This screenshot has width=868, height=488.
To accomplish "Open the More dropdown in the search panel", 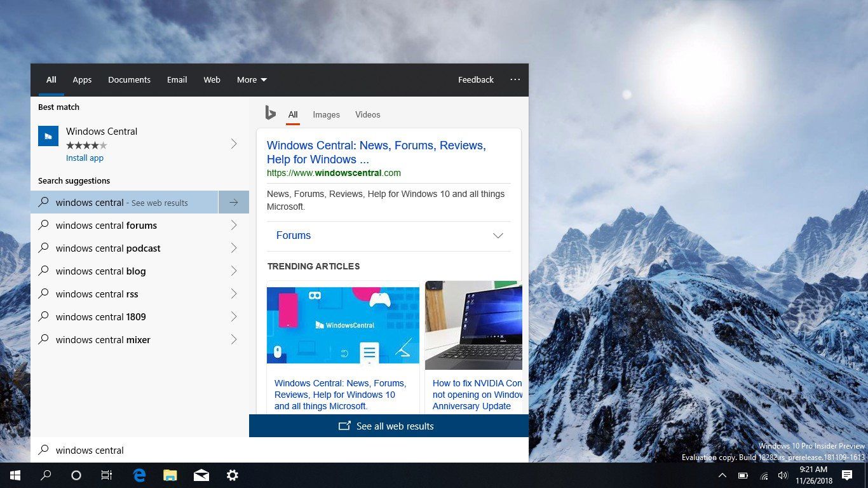I will [252, 79].
